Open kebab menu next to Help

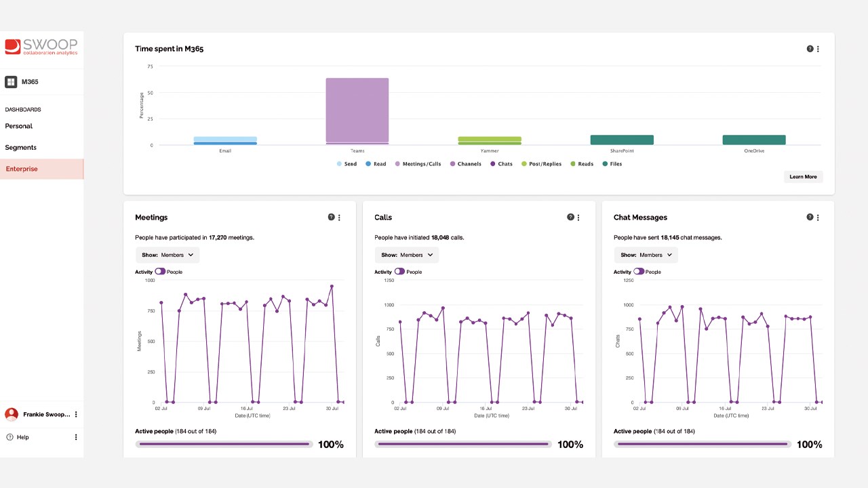[76, 437]
